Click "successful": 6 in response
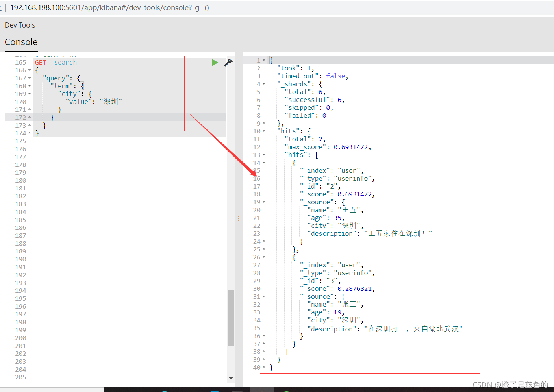 pos(315,100)
